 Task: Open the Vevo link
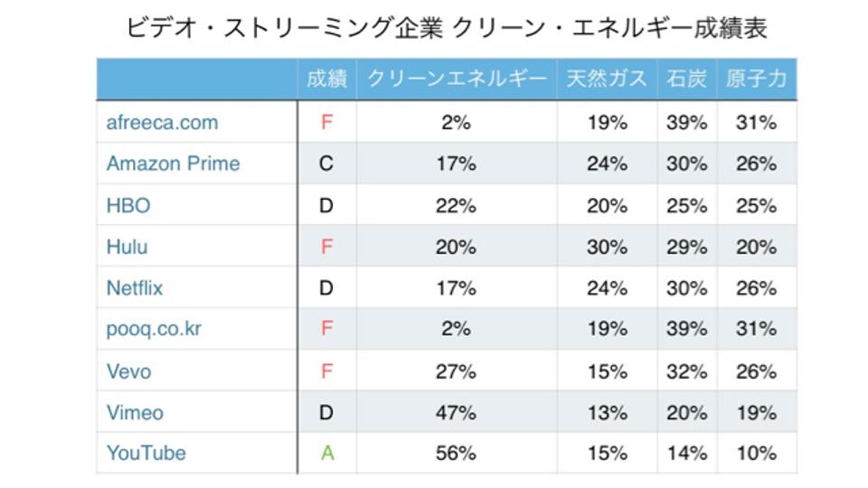[128, 371]
